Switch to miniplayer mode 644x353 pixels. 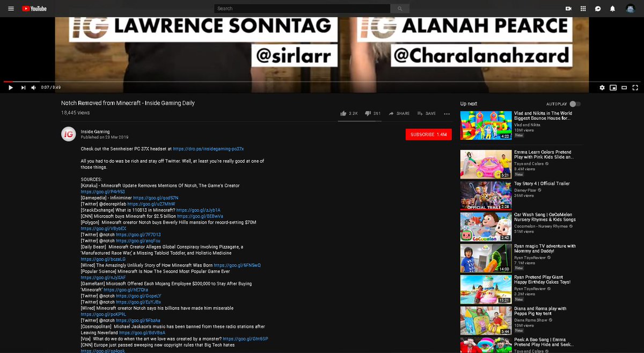click(613, 87)
